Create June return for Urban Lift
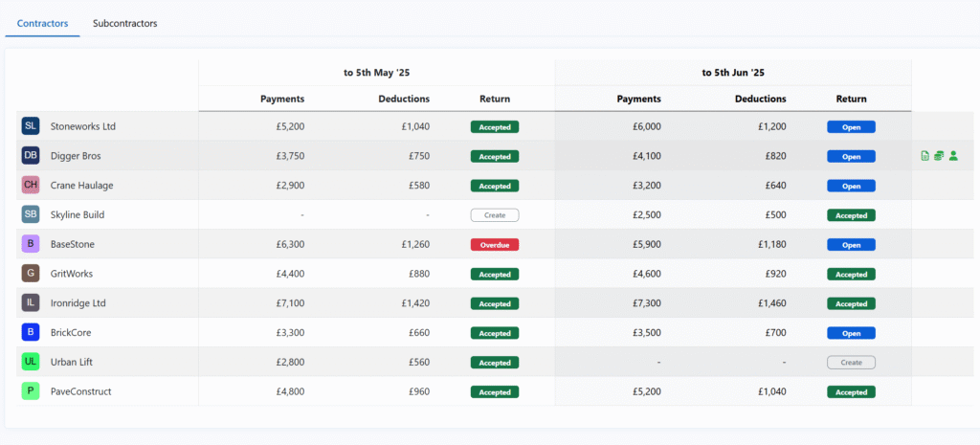980x445 pixels. pyautogui.click(x=851, y=363)
